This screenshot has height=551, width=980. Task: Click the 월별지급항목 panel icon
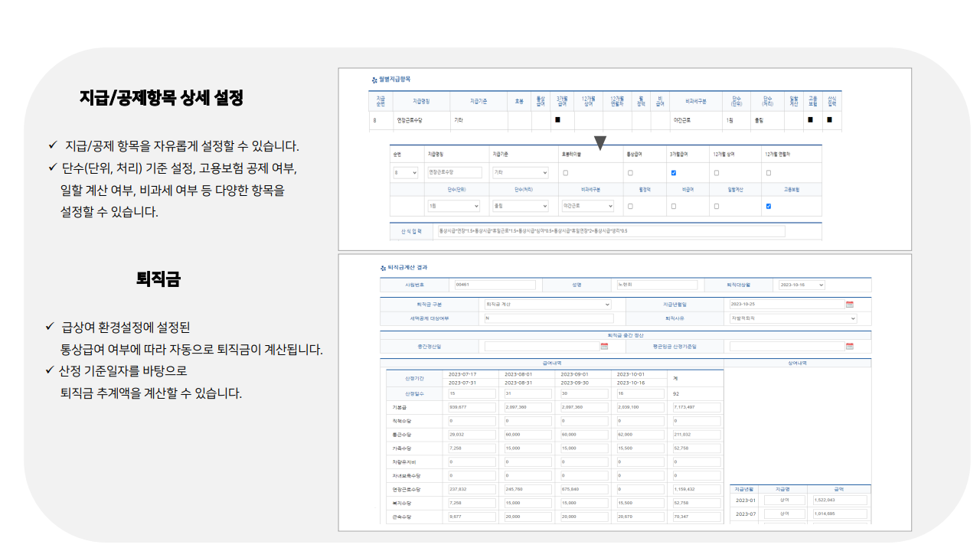pos(373,77)
